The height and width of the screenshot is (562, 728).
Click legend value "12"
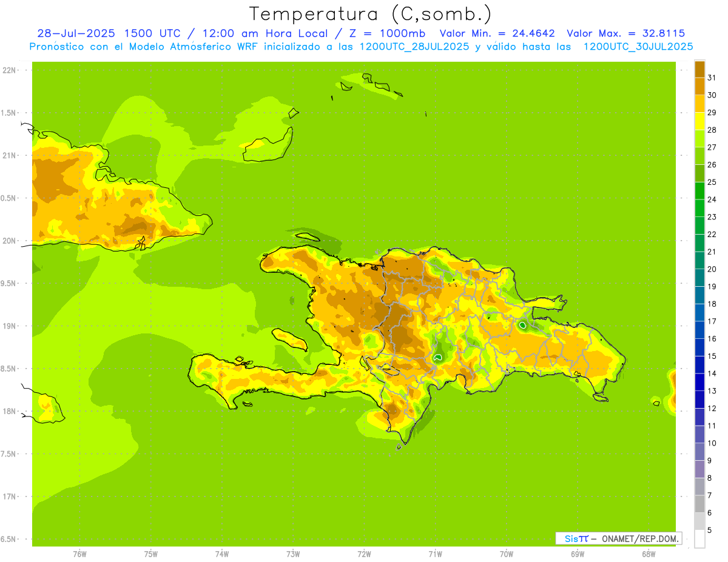[712, 408]
